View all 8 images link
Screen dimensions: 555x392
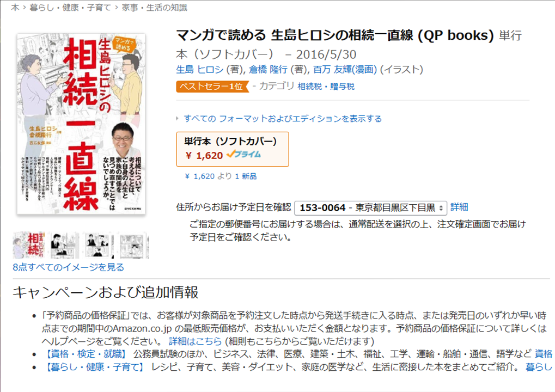tap(68, 267)
